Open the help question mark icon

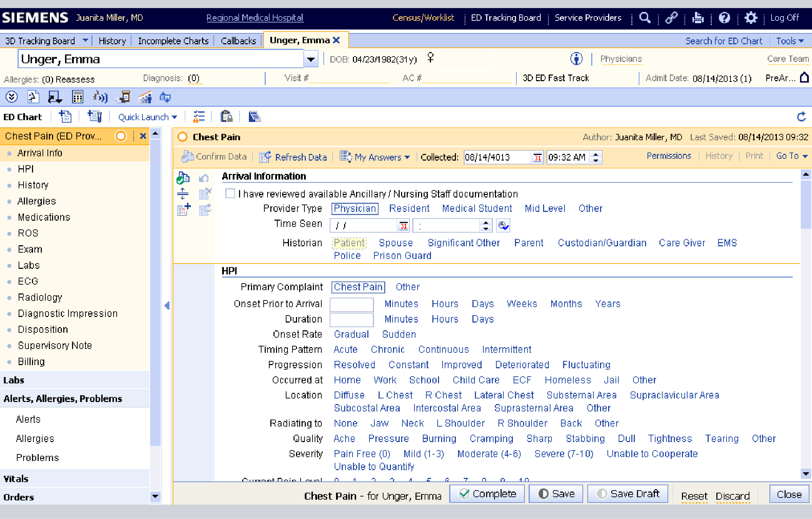724,18
